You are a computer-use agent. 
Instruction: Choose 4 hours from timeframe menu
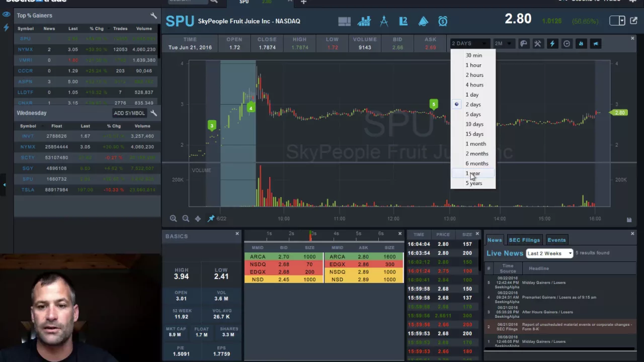474,85
